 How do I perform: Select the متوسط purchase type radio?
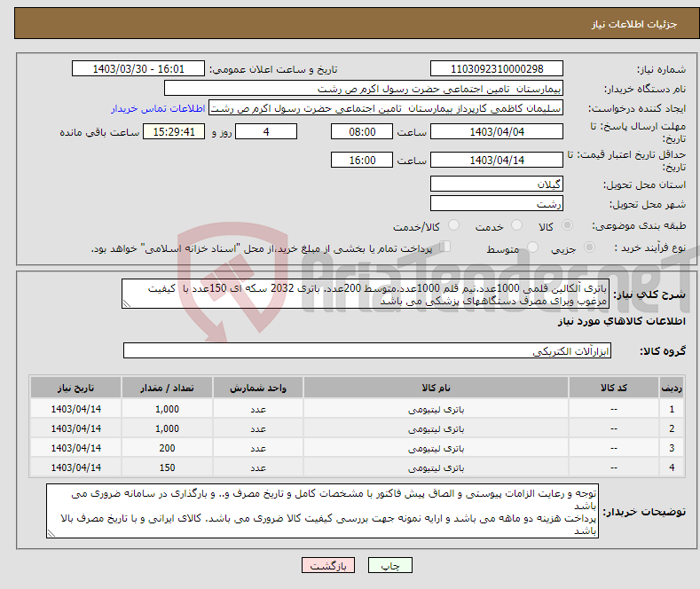(x=532, y=247)
